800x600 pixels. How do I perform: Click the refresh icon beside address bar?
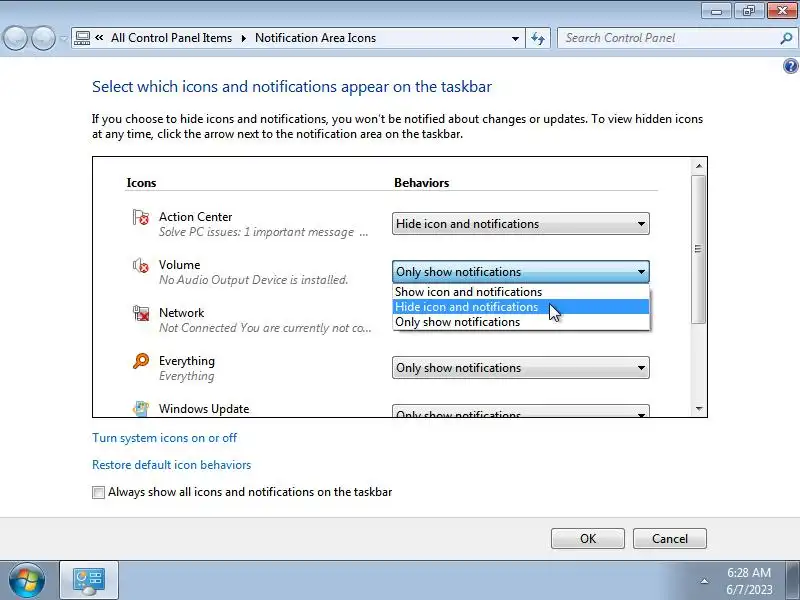click(538, 38)
